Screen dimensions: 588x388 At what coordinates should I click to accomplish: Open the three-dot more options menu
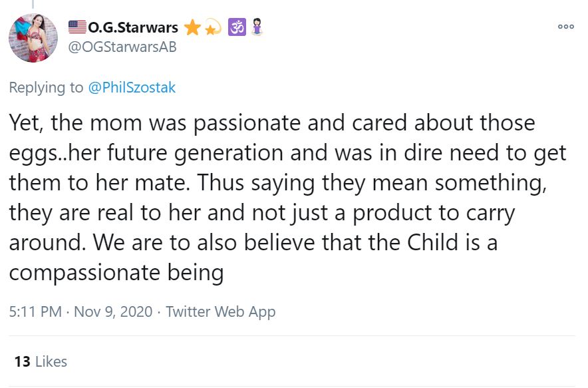coord(566,27)
